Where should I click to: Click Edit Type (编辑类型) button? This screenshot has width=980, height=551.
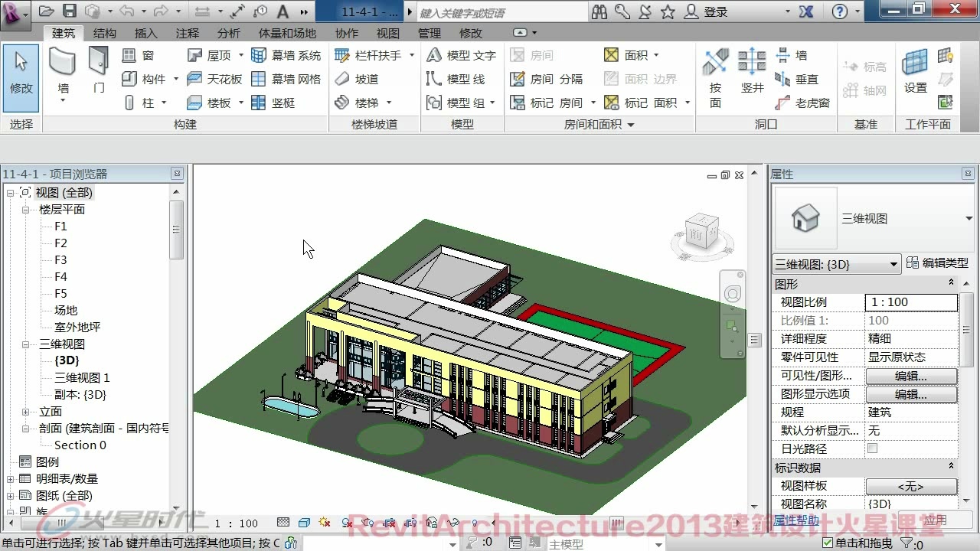coord(937,262)
